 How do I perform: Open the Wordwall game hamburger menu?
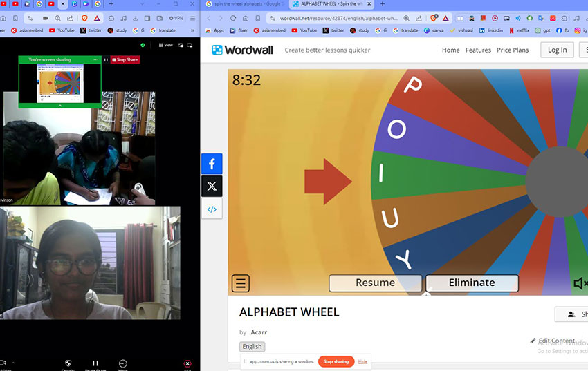point(240,283)
